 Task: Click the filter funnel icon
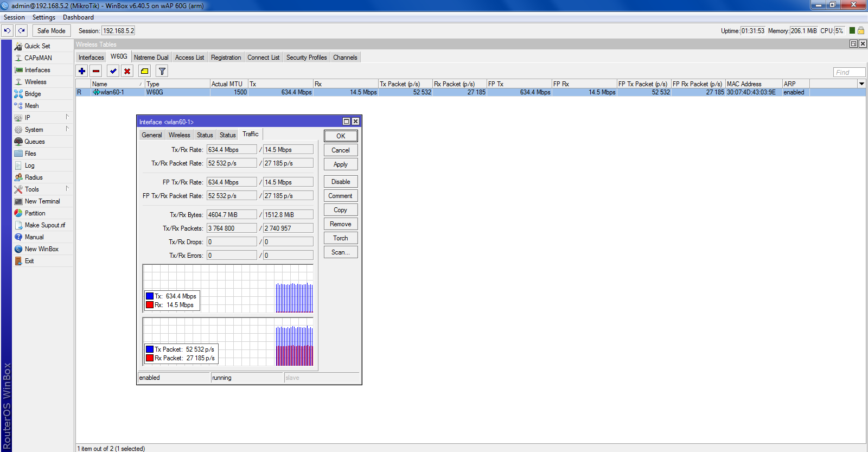(x=162, y=71)
